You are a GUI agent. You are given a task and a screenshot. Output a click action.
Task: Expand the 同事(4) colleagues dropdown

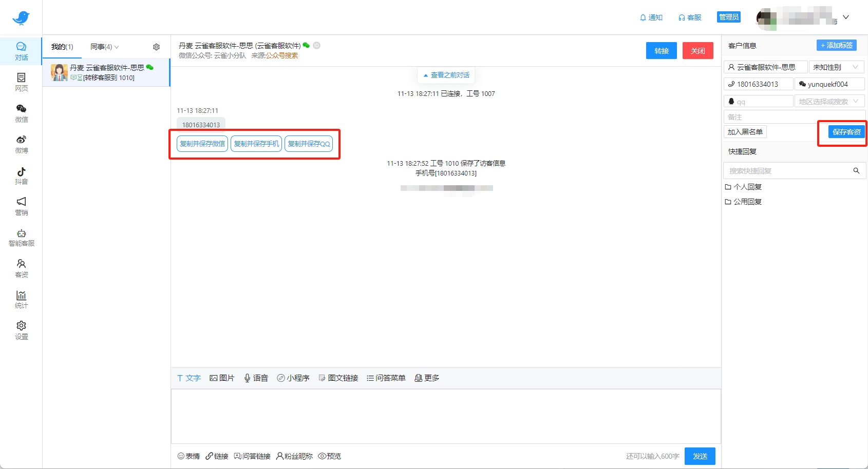[x=105, y=47]
